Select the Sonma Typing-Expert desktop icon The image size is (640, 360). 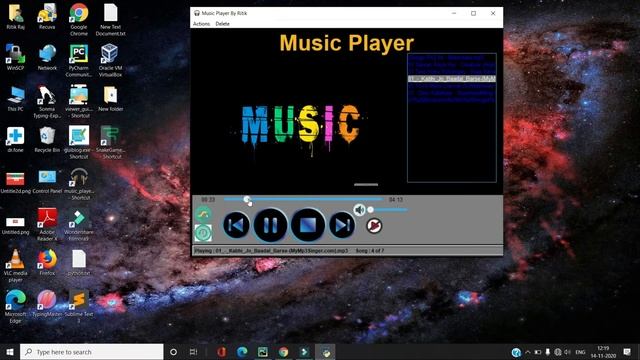[x=47, y=102]
